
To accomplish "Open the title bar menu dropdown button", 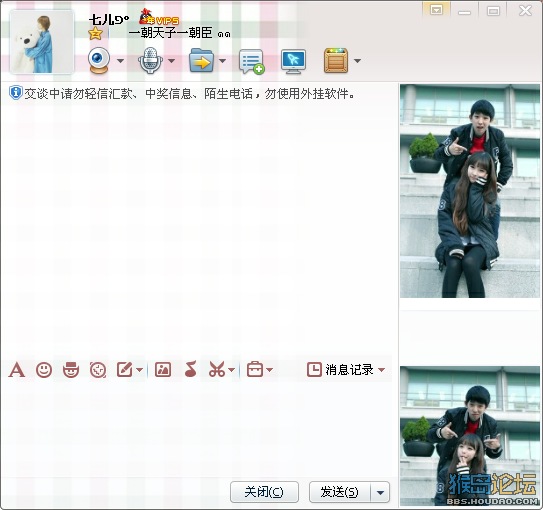I will tap(436, 10).
